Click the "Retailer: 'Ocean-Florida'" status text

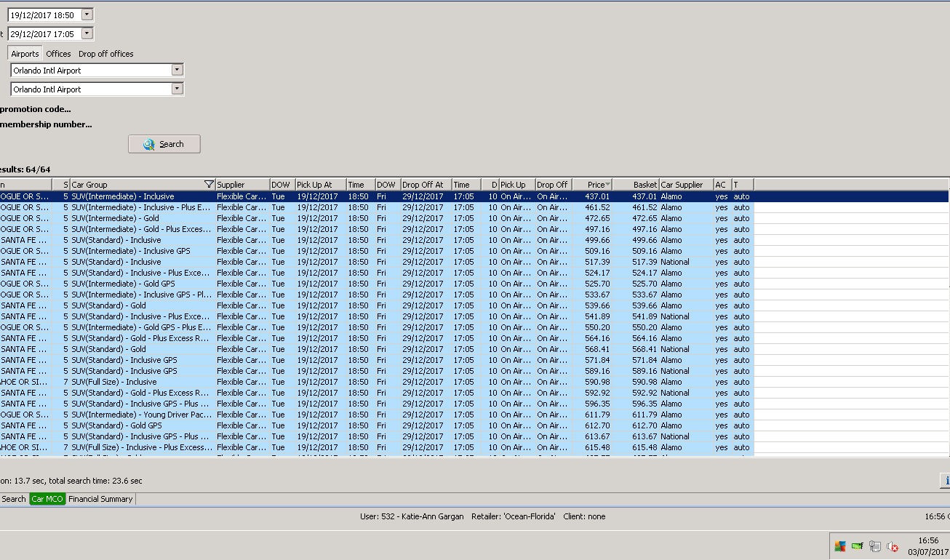pyautogui.click(x=514, y=516)
